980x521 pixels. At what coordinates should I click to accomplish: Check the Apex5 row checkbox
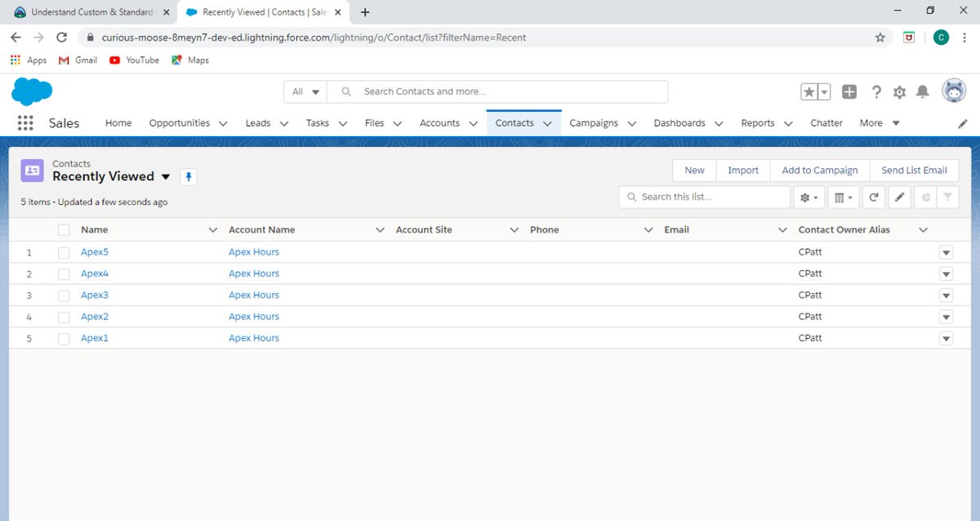pyautogui.click(x=64, y=252)
